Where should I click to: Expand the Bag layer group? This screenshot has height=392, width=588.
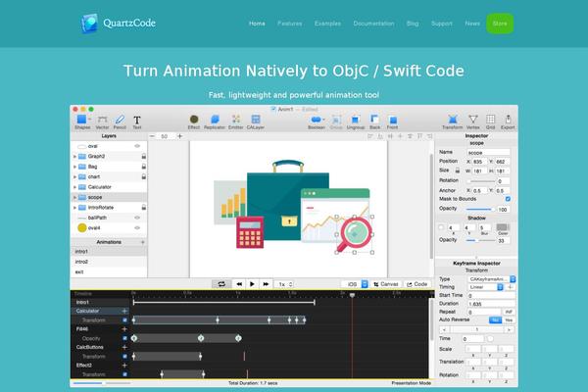tap(74, 167)
